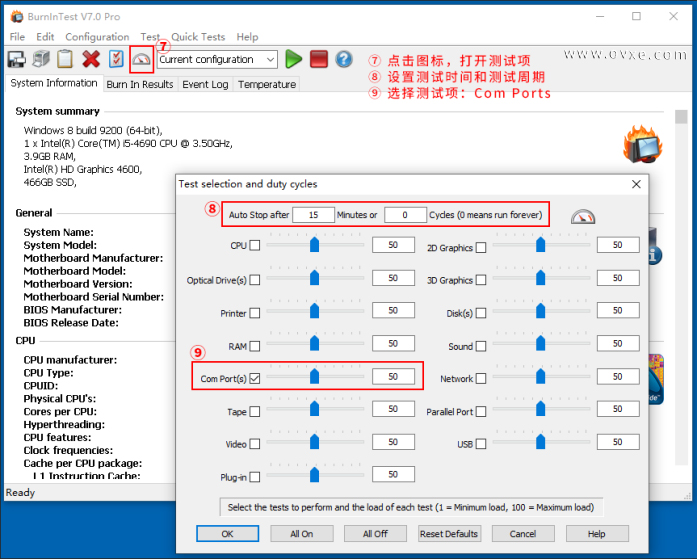Screen dimensions: 698x560
Task: Tick the RAM test checkbox
Action: tap(255, 346)
